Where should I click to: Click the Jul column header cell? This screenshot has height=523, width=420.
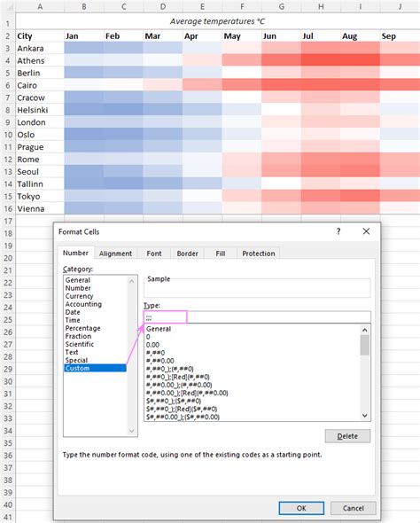tap(321, 36)
